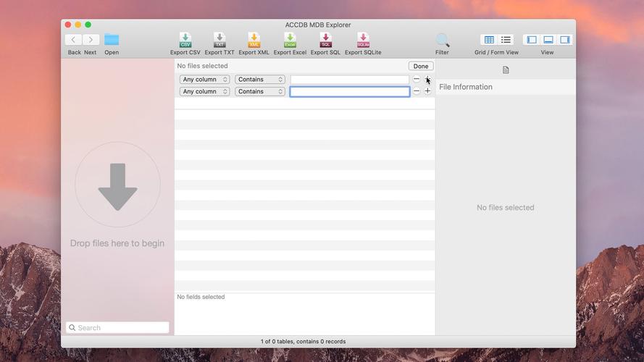The image size is (644, 362).
Task: Focus the second filter text field
Action: (349, 91)
